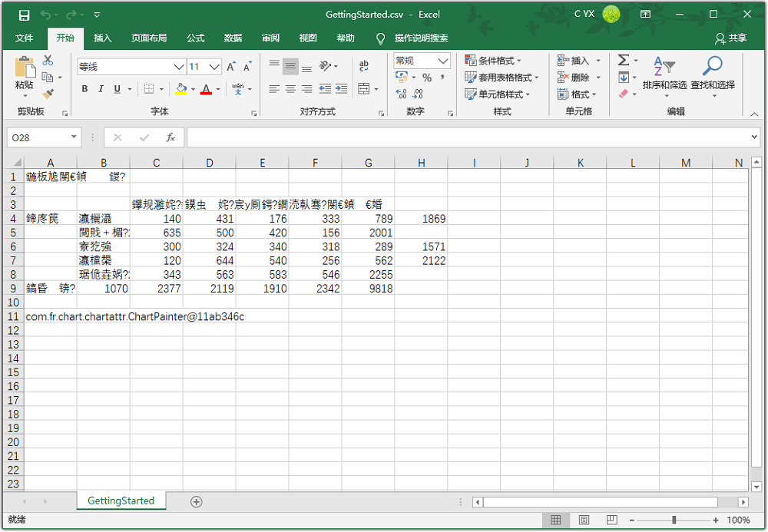
Task: Open the 文件 File tab
Action: coord(24,38)
